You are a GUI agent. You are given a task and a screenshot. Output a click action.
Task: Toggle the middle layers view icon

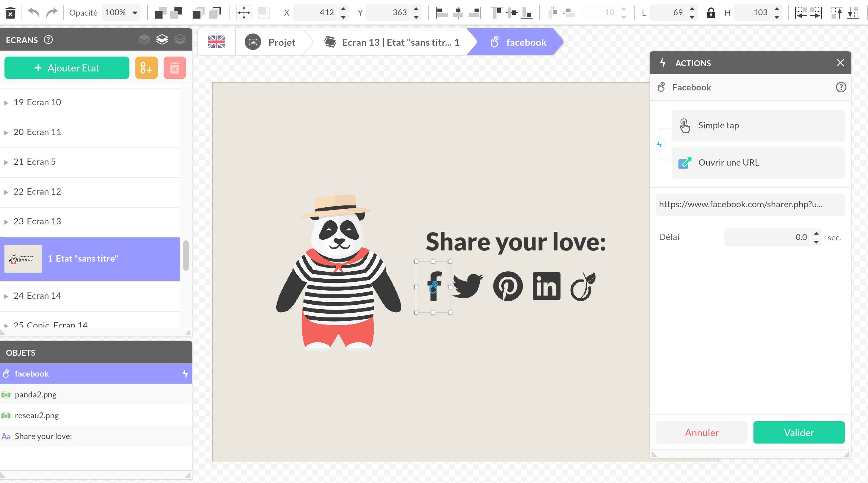pyautogui.click(x=162, y=39)
